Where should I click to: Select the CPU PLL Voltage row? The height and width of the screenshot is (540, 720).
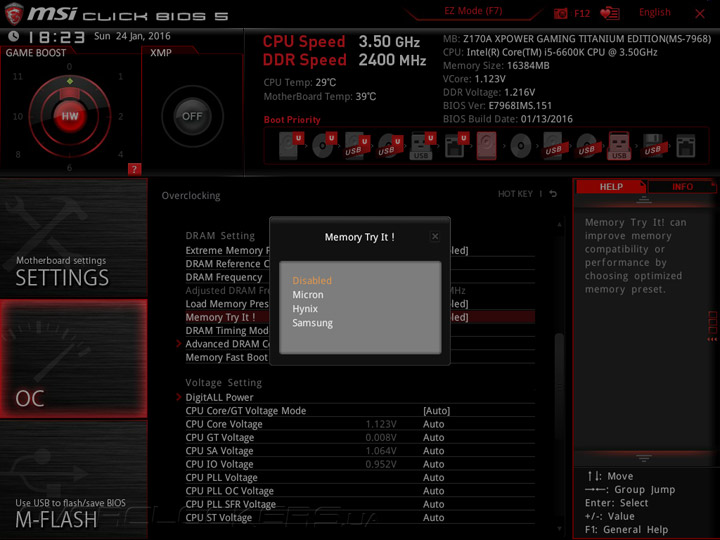[360, 478]
